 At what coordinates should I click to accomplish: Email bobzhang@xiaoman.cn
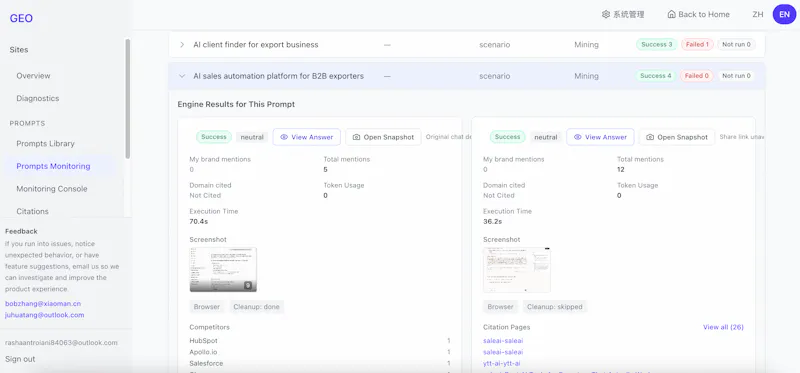pos(43,304)
